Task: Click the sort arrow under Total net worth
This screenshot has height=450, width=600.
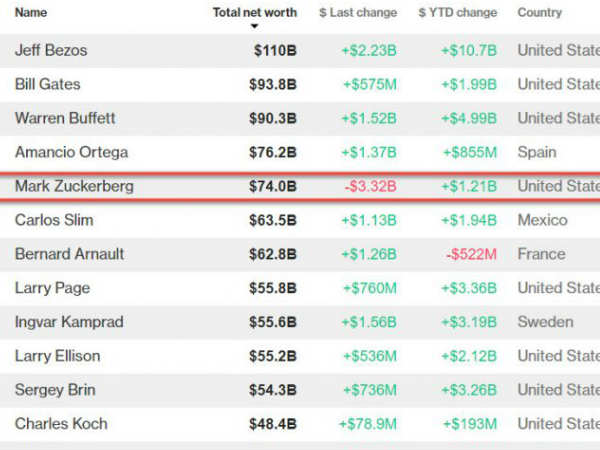Action: (254, 27)
